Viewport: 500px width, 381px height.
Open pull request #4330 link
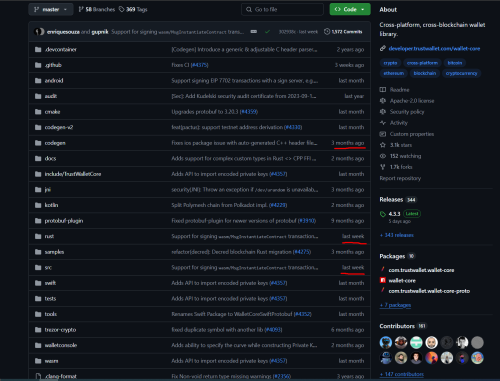click(x=293, y=127)
